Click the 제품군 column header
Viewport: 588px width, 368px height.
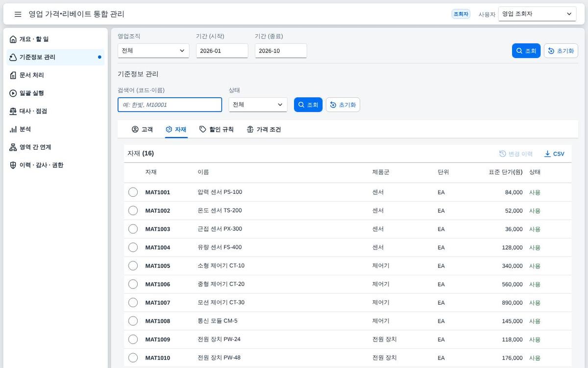pyautogui.click(x=381, y=172)
